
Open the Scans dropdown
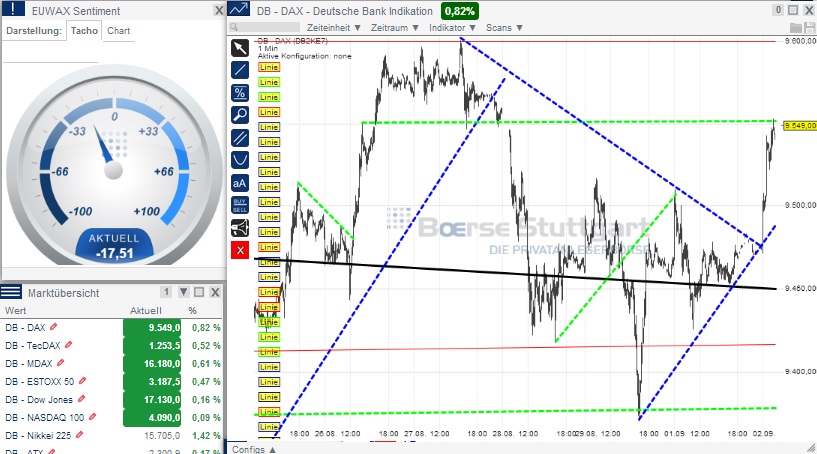(x=504, y=28)
